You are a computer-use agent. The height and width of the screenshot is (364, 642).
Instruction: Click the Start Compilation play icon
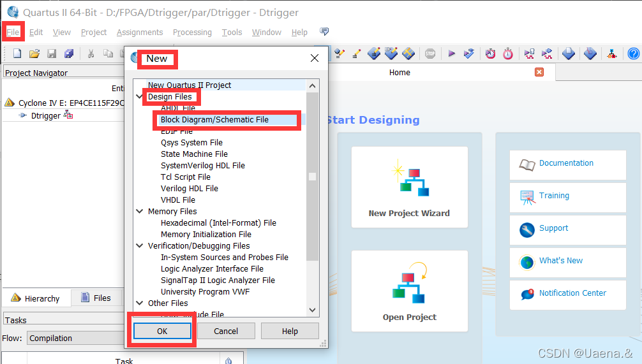(x=452, y=54)
